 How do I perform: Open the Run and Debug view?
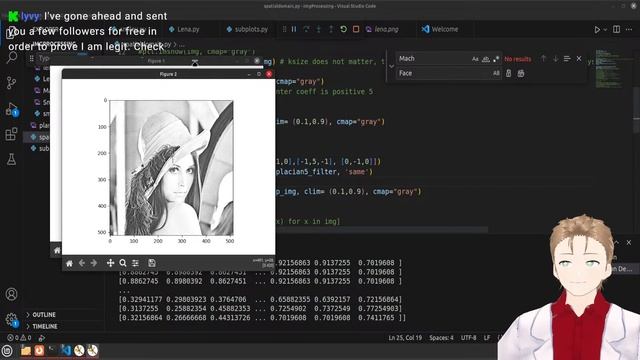(x=11, y=109)
